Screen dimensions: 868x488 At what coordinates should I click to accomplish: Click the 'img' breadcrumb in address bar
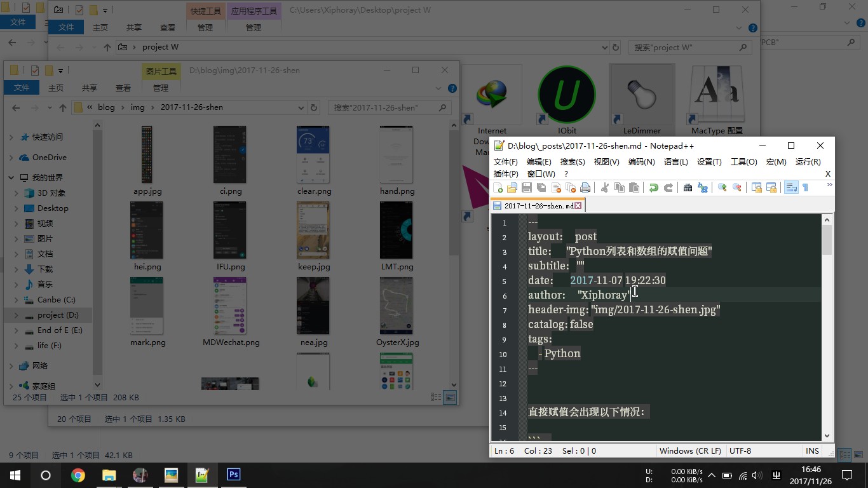pyautogui.click(x=138, y=107)
